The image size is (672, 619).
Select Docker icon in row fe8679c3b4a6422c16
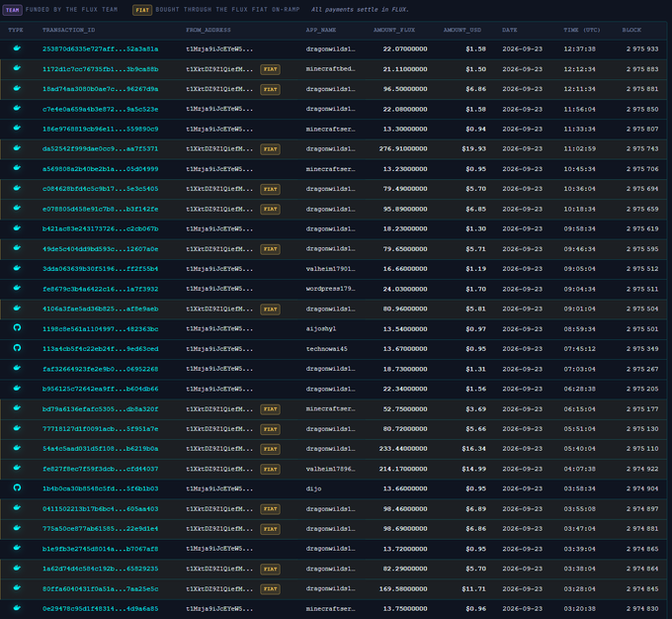17,288
